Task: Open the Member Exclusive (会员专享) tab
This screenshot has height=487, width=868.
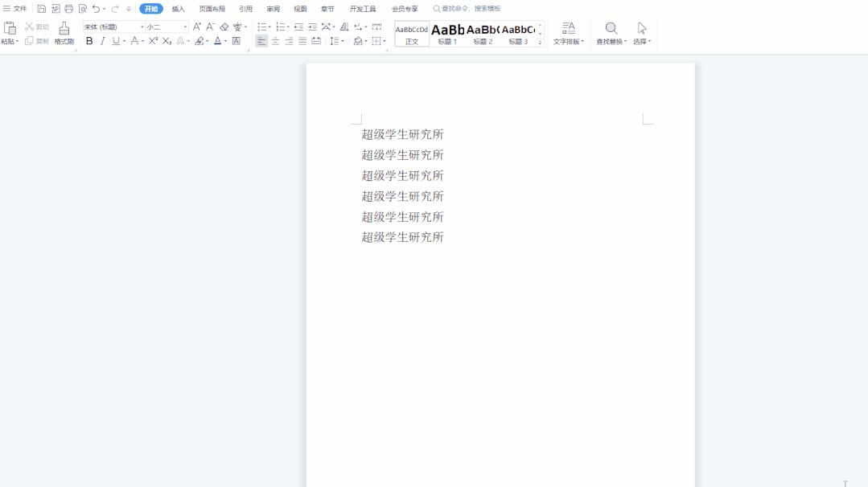Action: coord(405,9)
